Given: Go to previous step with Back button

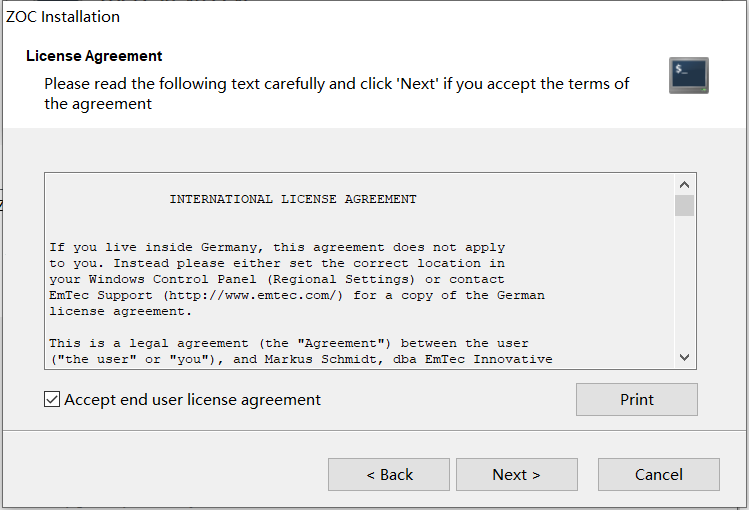Looking at the screenshot, I should tap(389, 475).
